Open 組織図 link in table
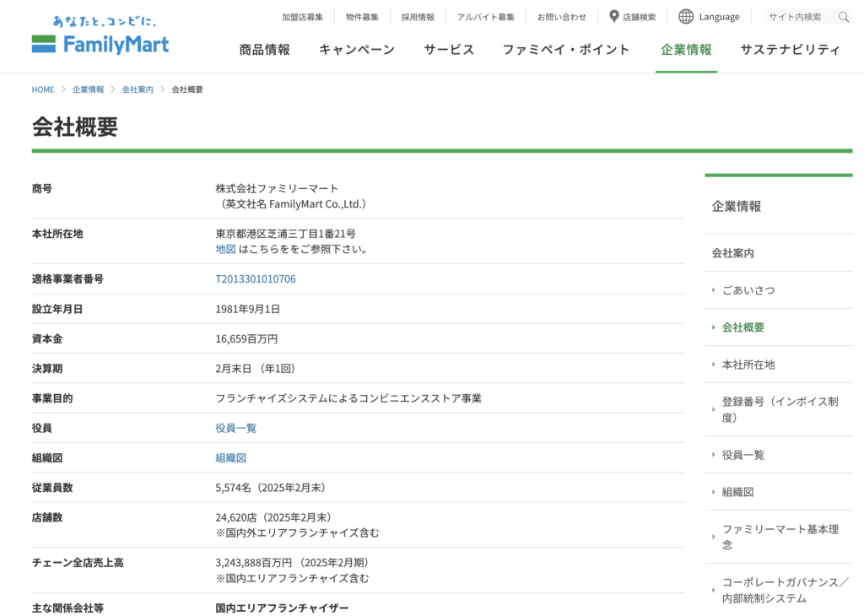Screen dimensions: 864x616 point(231,458)
